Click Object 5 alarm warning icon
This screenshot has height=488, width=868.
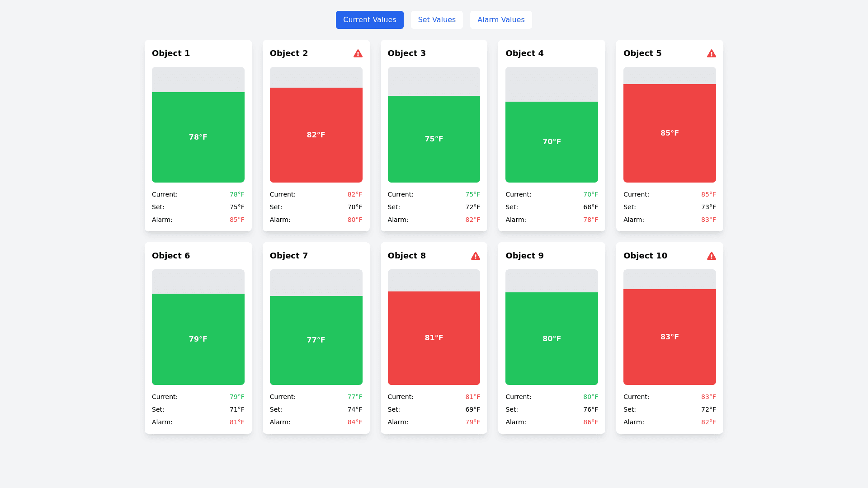point(711,54)
